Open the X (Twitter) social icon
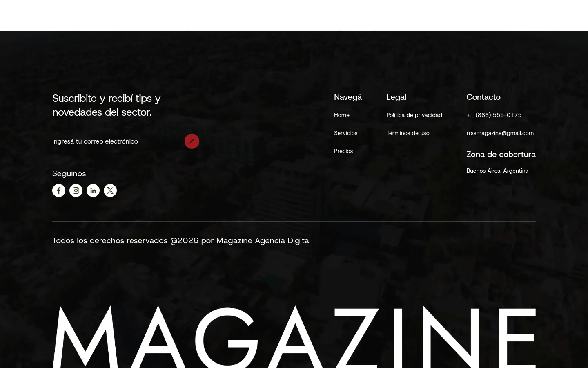 (x=110, y=191)
